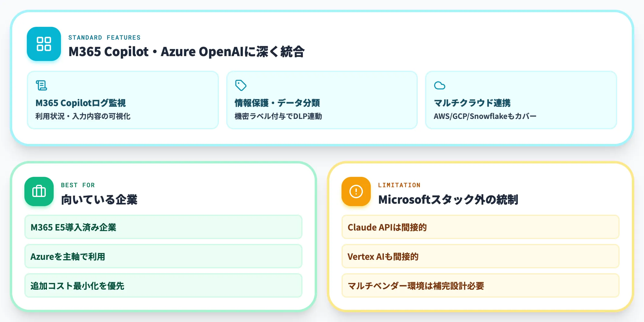Select the Vertex AIも間接的 row
Image resolution: width=644 pixels, height=322 pixels.
(481, 256)
